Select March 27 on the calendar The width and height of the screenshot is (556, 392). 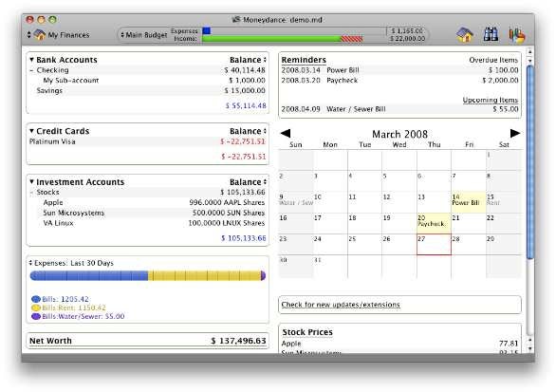click(x=434, y=245)
